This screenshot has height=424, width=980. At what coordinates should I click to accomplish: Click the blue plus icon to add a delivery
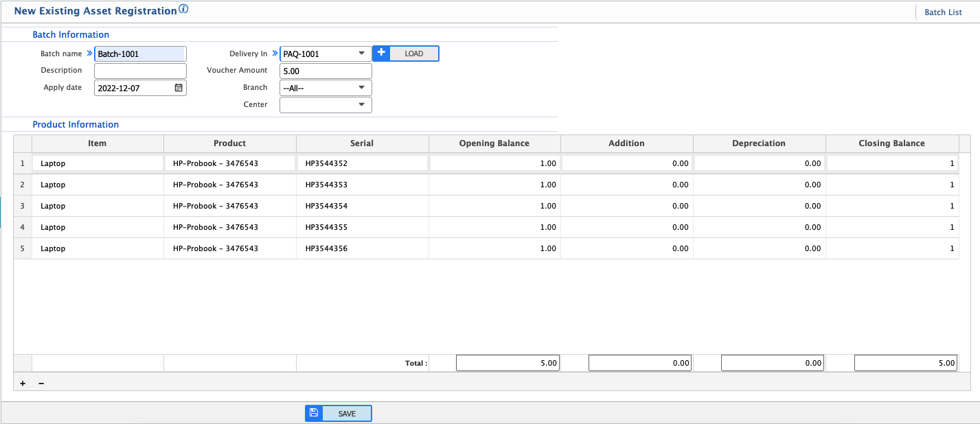point(381,53)
